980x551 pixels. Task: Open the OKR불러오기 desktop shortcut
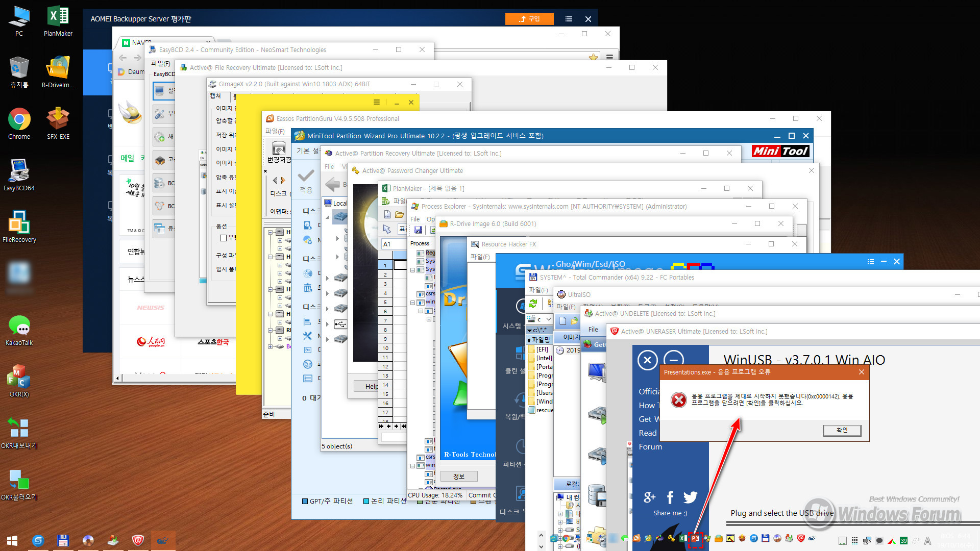click(19, 484)
